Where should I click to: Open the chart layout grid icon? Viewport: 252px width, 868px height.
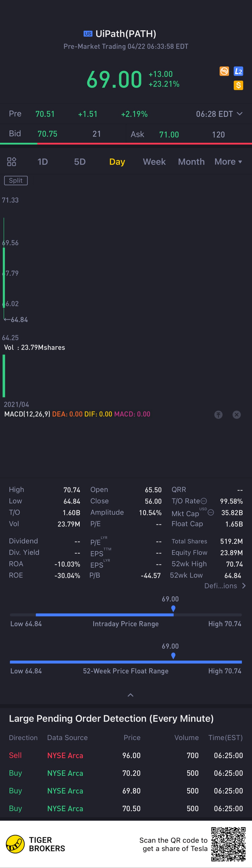point(12,162)
